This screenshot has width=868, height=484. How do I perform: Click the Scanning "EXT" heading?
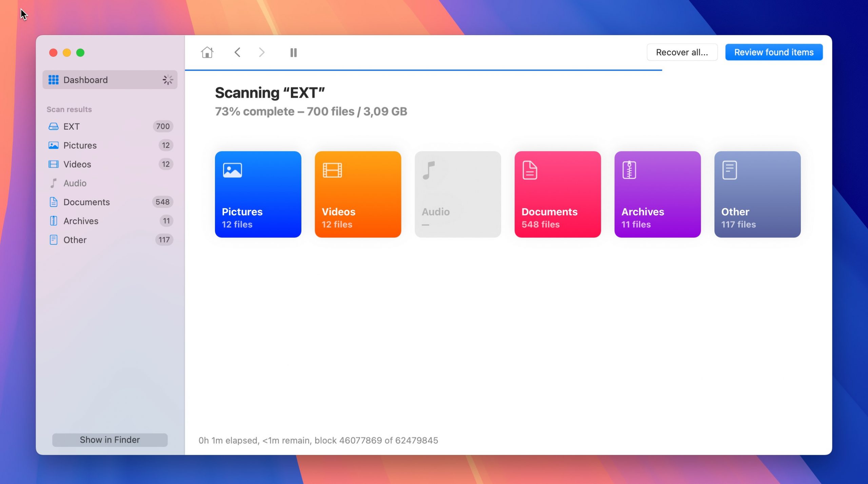click(270, 93)
